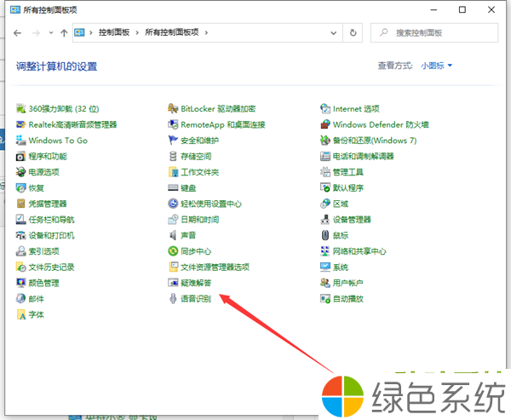This screenshot has height=420, width=511.
Task: Open the 索引选项 link
Action: (x=44, y=251)
